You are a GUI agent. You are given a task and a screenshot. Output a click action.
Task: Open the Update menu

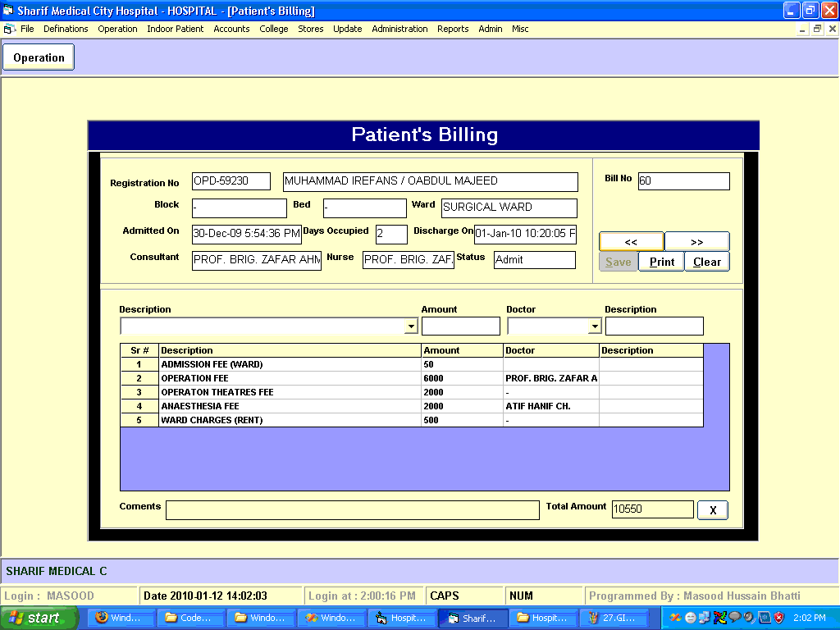coord(348,29)
